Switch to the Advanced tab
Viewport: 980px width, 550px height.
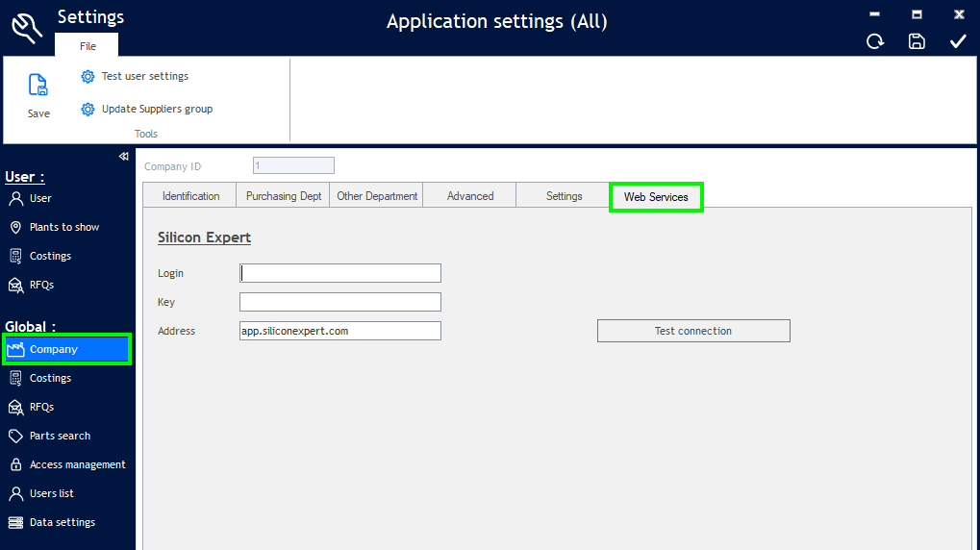[470, 196]
